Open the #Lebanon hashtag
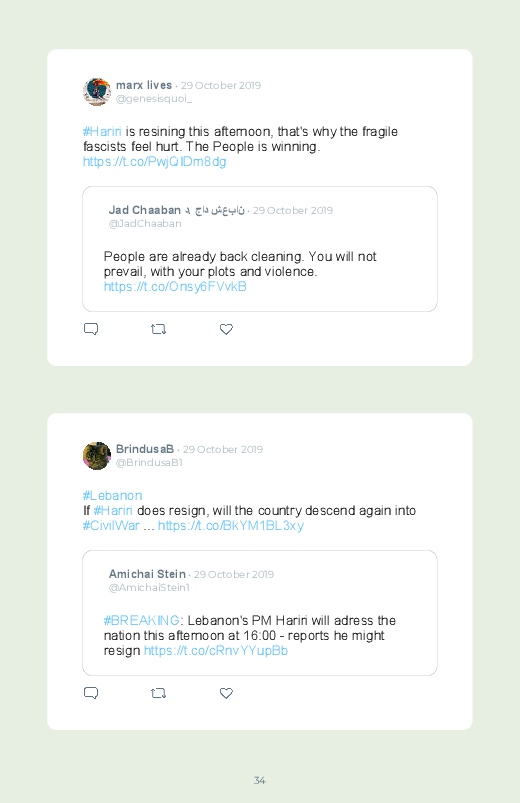 [x=112, y=496]
